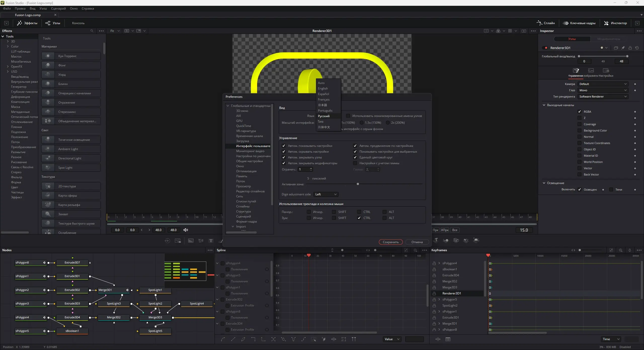Open the Digit adjustment side Left dropdown
This screenshot has width=644, height=350.
tap(326, 194)
